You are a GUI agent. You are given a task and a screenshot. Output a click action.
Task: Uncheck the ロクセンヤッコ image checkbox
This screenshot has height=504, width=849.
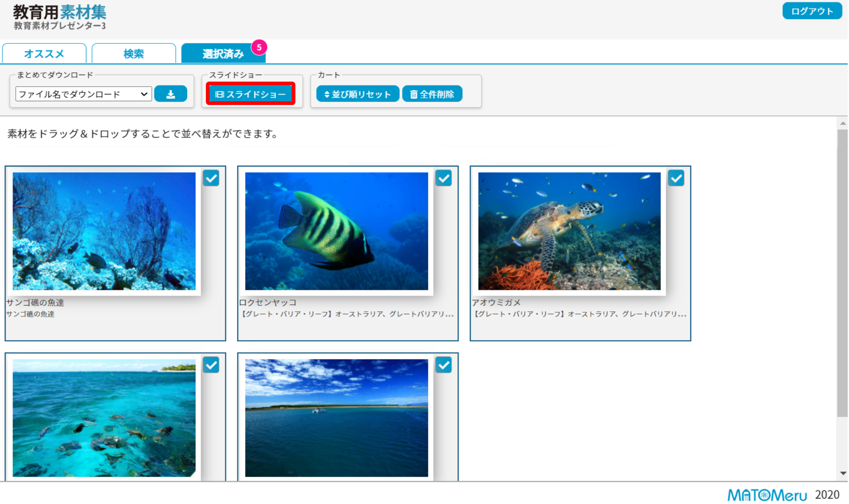[x=444, y=178]
